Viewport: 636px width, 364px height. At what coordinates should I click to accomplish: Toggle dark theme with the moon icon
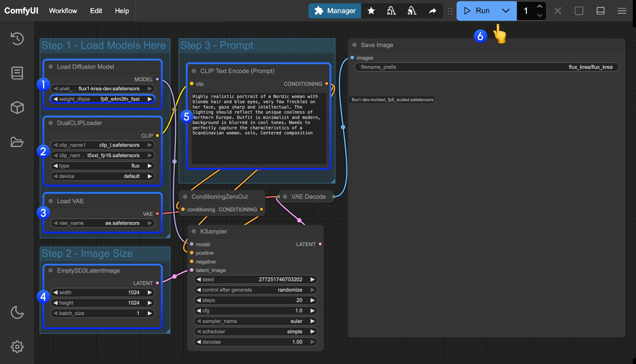[x=17, y=313]
